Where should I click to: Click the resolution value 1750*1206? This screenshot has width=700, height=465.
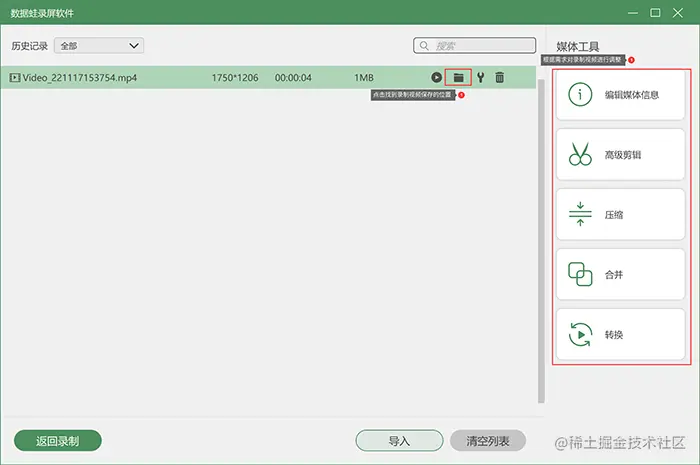click(x=235, y=78)
